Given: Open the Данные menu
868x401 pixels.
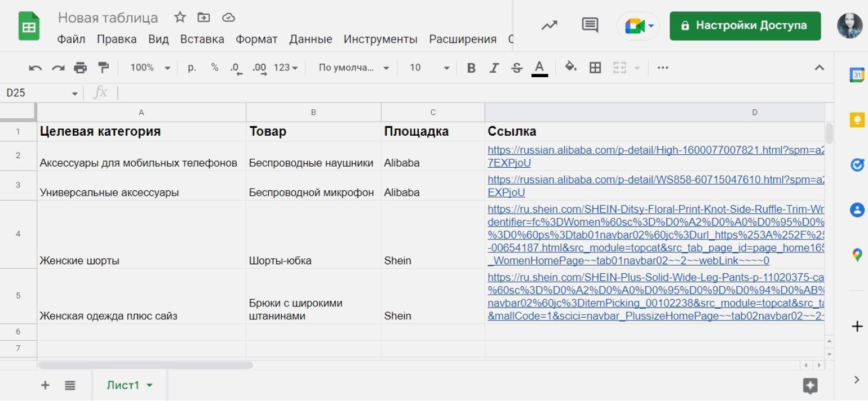Looking at the screenshot, I should (x=311, y=39).
